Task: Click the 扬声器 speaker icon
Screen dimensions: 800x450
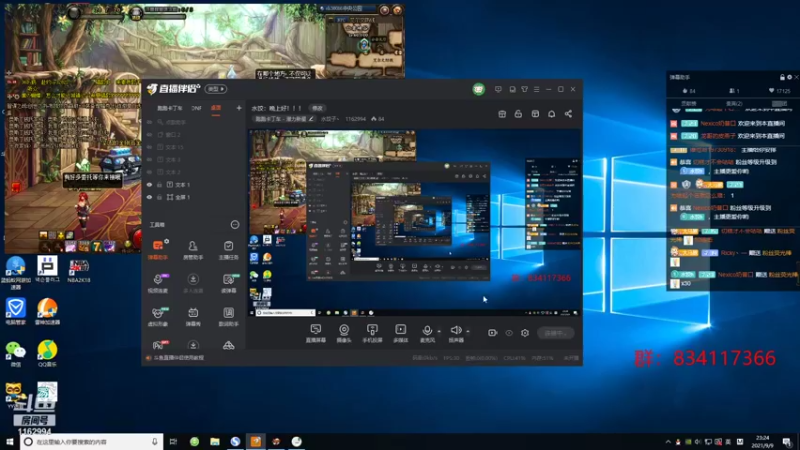Action: (x=456, y=331)
